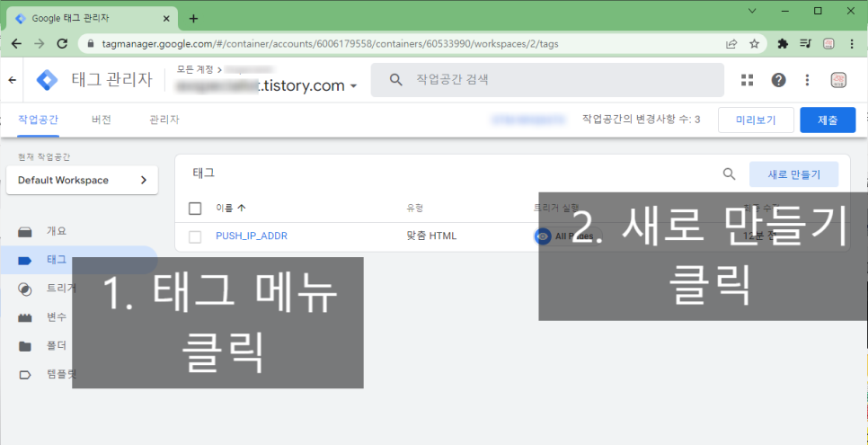
Task: Open a new browser tab
Action: pos(193,18)
